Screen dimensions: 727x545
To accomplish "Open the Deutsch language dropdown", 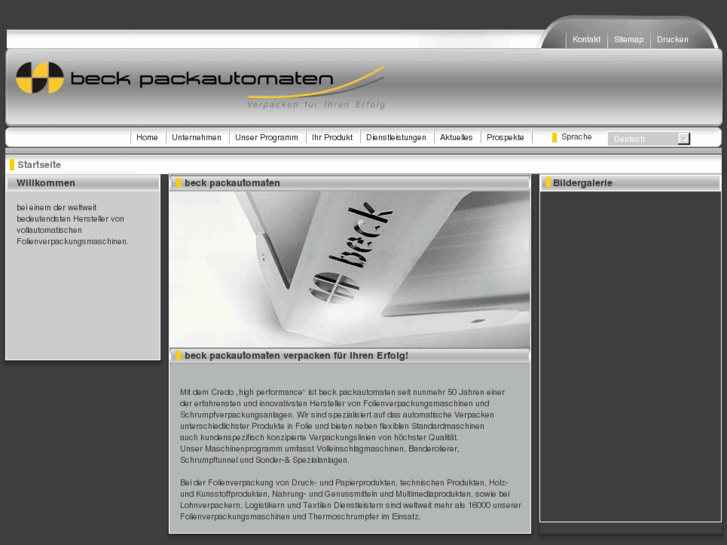I will tap(649, 138).
